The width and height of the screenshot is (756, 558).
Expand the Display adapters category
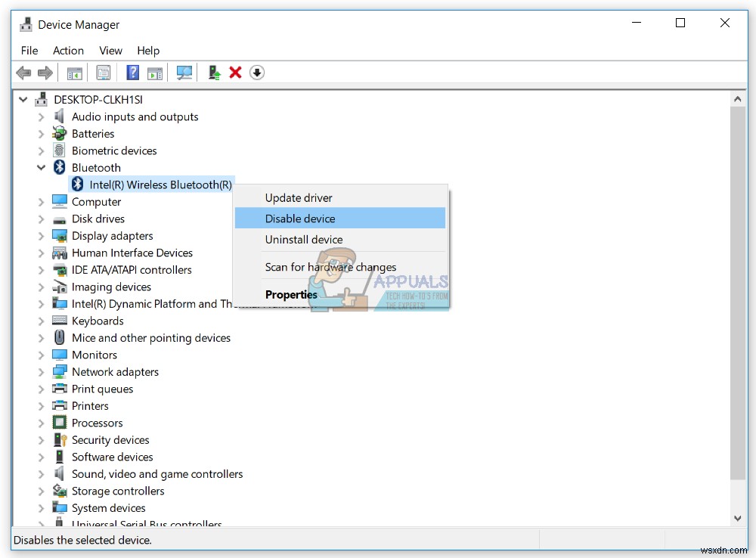42,235
